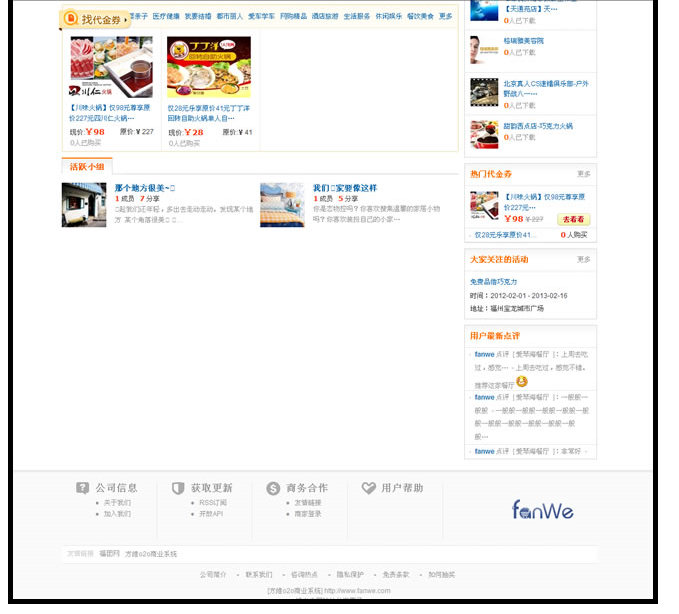This screenshot has height=614, width=679.
Task: Open the 丁丁洋 buffet hotpot deal image
Action: pyautogui.click(x=209, y=67)
